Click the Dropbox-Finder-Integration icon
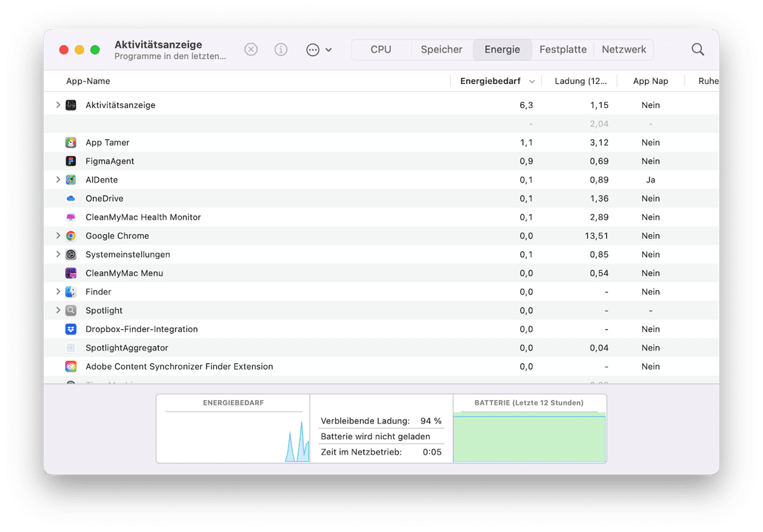 pos(71,329)
